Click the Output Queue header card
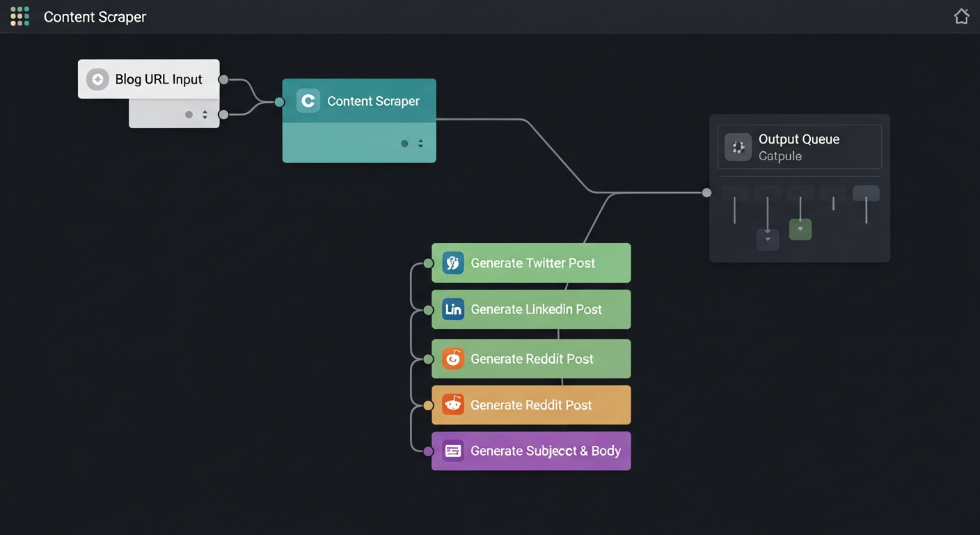This screenshot has height=535, width=980. tap(800, 147)
